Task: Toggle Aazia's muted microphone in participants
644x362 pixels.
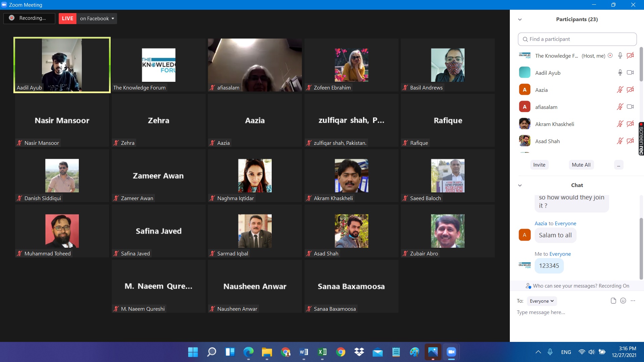Action: coord(620,90)
